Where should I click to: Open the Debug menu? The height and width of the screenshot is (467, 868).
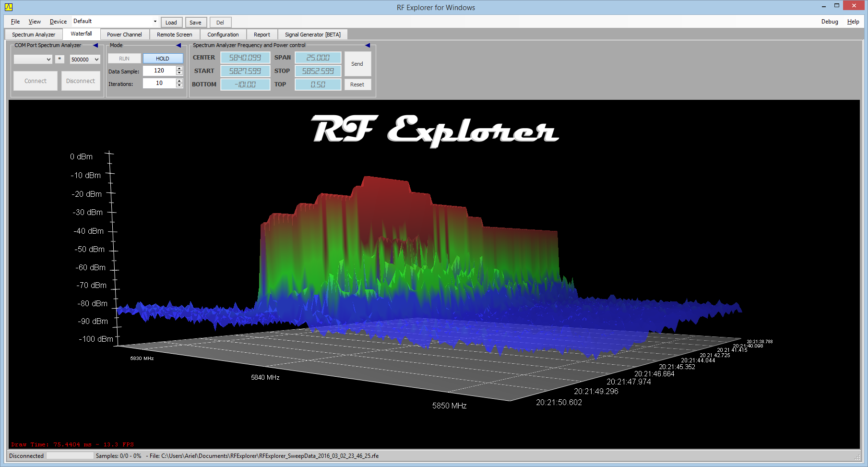point(830,22)
